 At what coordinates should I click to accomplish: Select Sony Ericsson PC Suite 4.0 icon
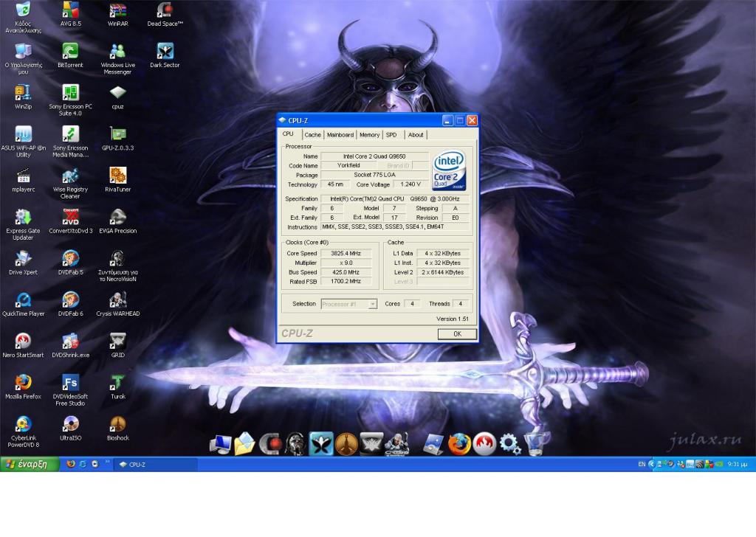pos(70,100)
